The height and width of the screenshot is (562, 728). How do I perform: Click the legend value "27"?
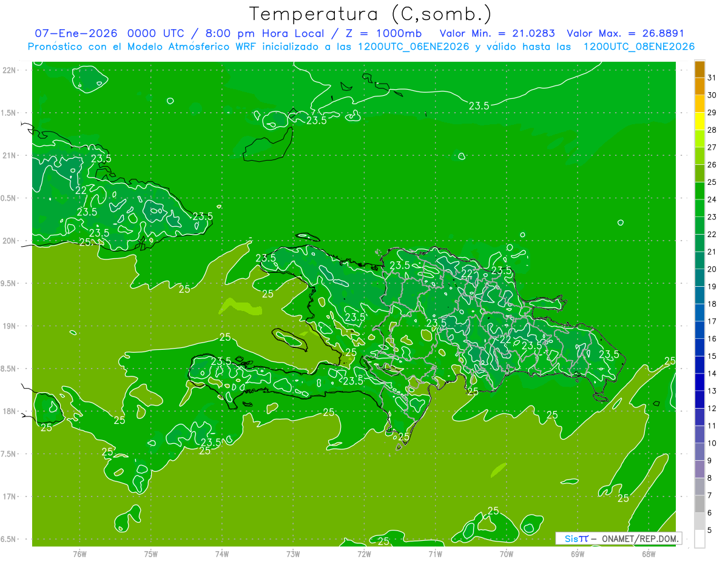[x=712, y=147]
